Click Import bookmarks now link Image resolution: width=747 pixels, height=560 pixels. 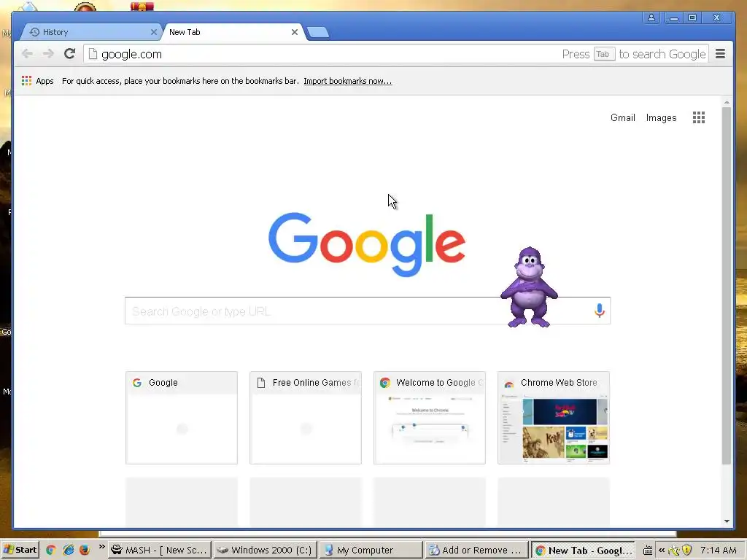click(348, 81)
